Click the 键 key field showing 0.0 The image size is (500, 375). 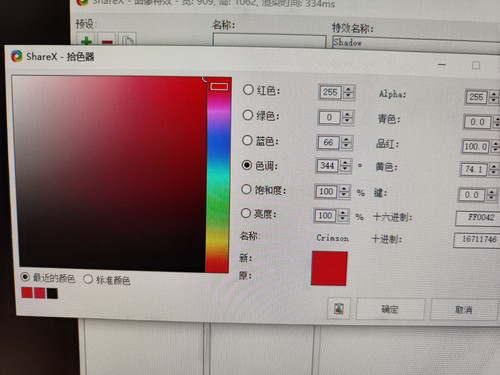(x=471, y=195)
